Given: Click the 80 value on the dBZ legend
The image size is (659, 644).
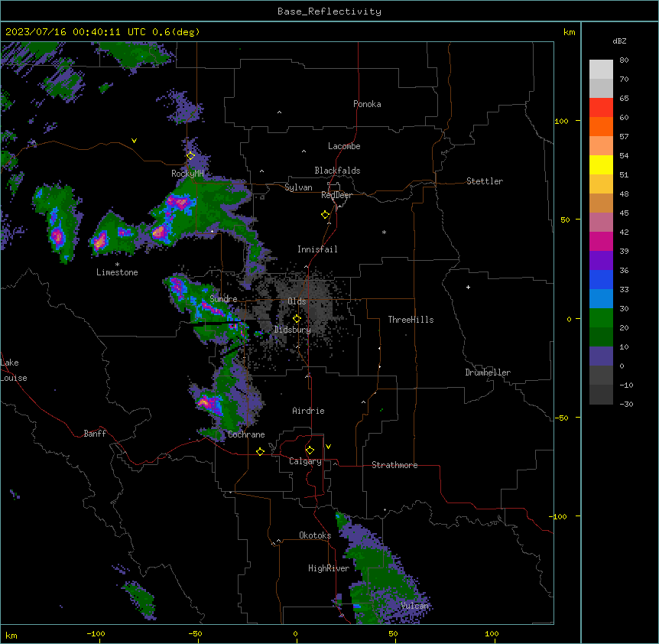Looking at the screenshot, I should (624, 60).
